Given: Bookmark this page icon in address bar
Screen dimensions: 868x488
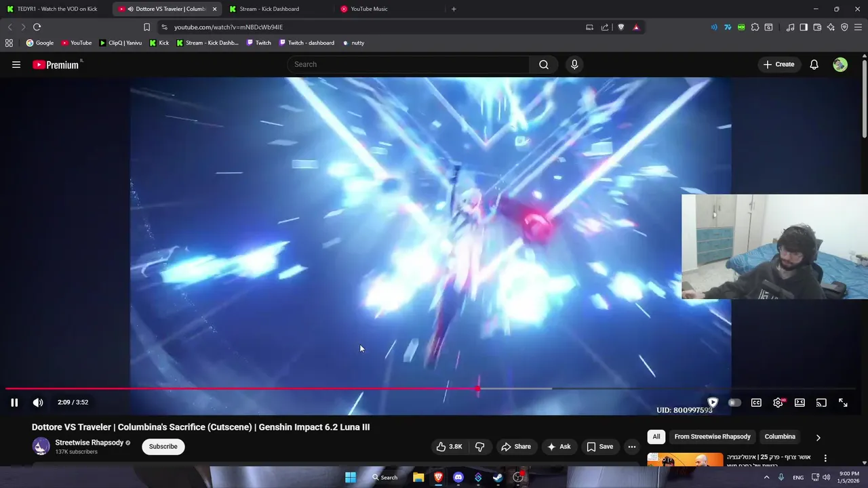Looking at the screenshot, I should pyautogui.click(x=146, y=27).
